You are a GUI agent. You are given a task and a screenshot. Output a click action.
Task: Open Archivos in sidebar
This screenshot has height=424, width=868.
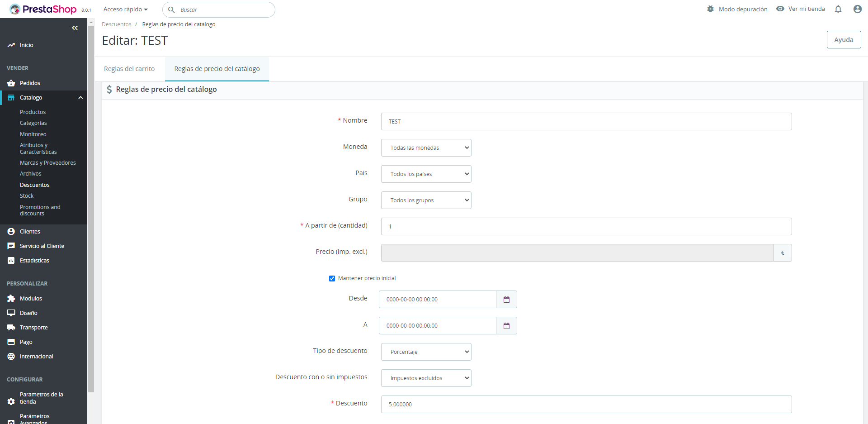pos(30,174)
